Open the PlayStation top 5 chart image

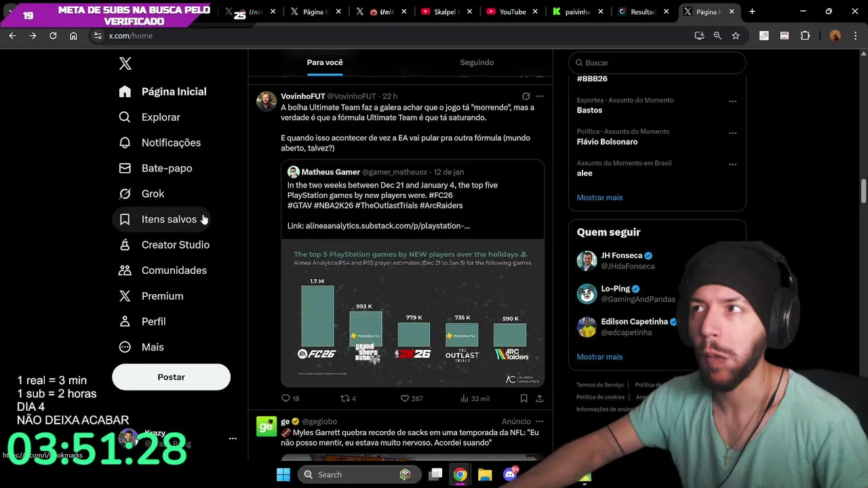pyautogui.click(x=412, y=313)
